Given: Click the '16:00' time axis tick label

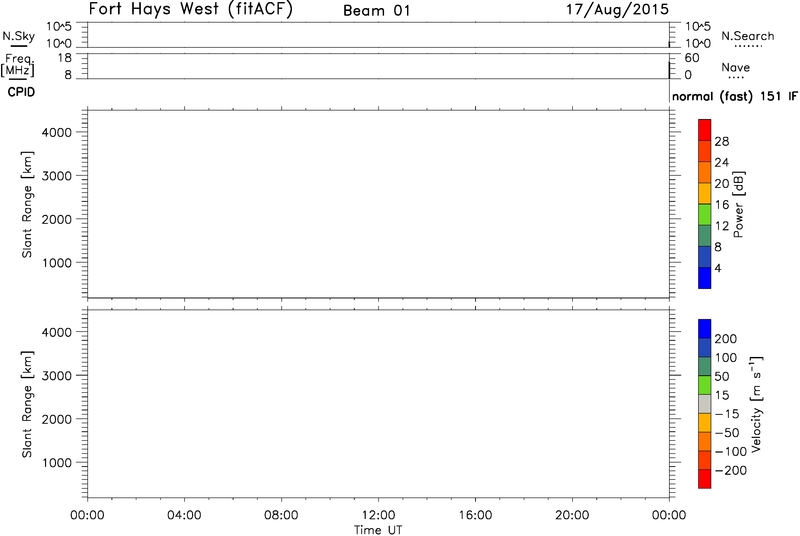Looking at the screenshot, I should [475, 515].
